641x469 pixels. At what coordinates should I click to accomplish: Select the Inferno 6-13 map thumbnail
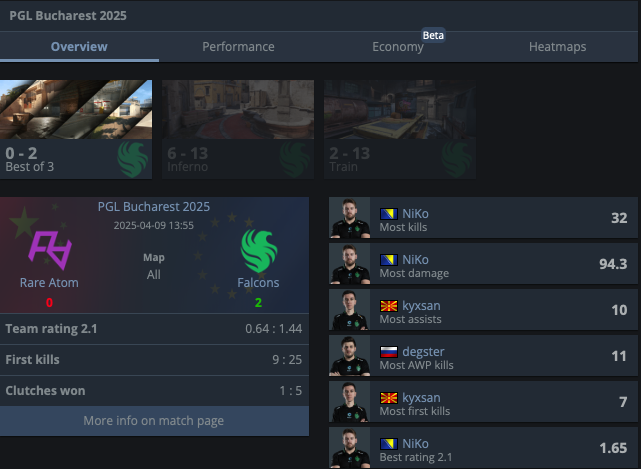pos(238,129)
